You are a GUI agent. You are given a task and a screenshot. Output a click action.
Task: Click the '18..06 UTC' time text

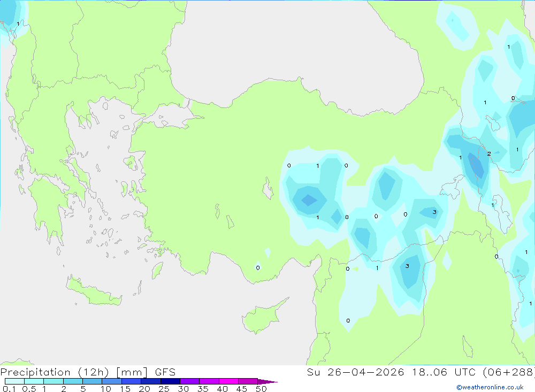coord(444,372)
